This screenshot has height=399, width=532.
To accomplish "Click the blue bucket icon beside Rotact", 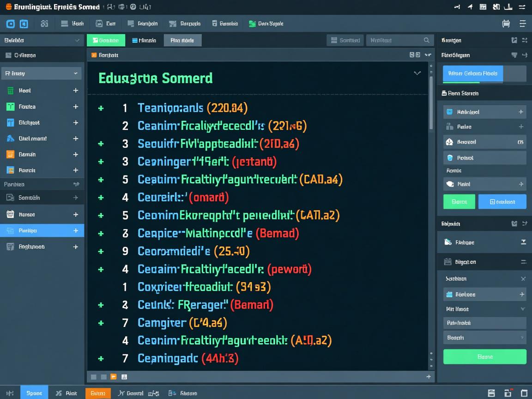I will click(450, 158).
